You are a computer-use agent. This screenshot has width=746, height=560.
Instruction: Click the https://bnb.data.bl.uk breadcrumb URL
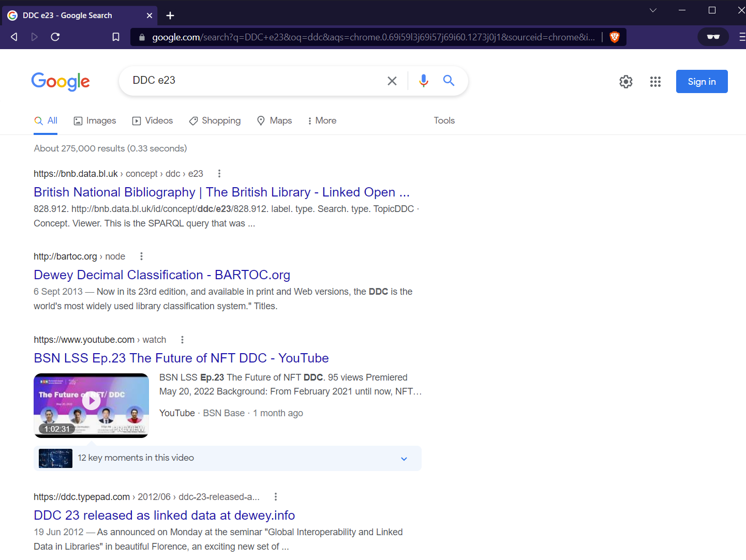click(76, 174)
